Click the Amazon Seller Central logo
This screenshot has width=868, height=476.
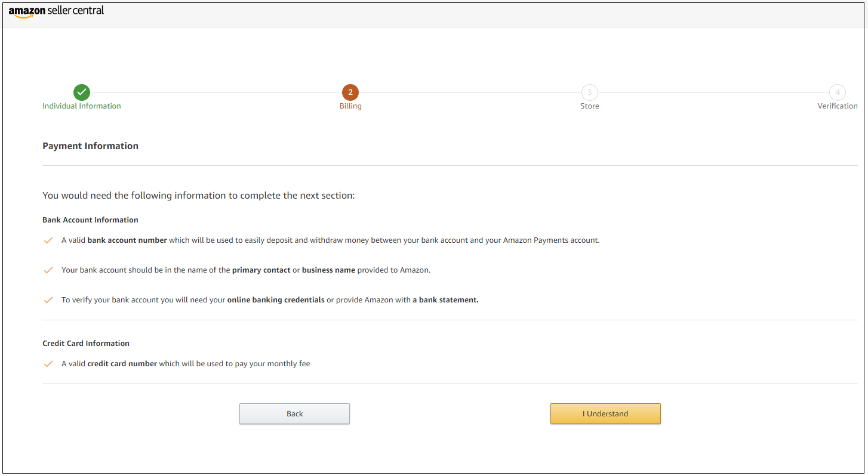56,11
